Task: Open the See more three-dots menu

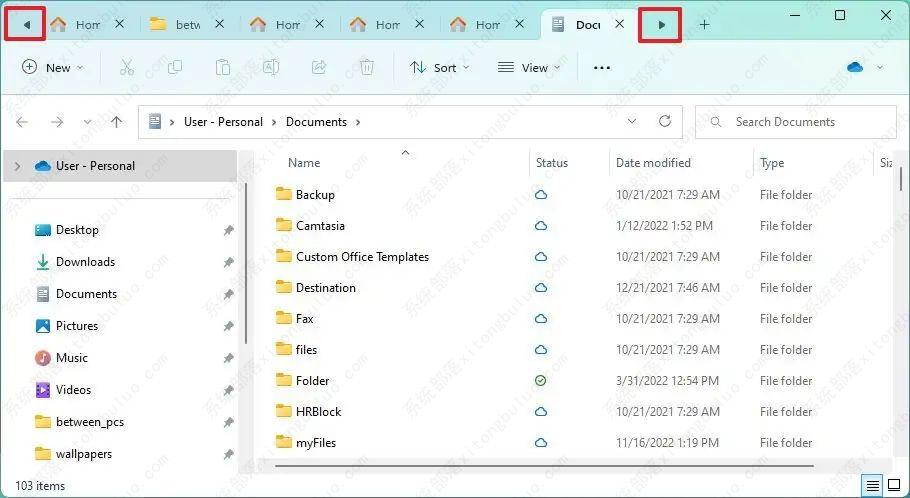Action: click(x=601, y=67)
